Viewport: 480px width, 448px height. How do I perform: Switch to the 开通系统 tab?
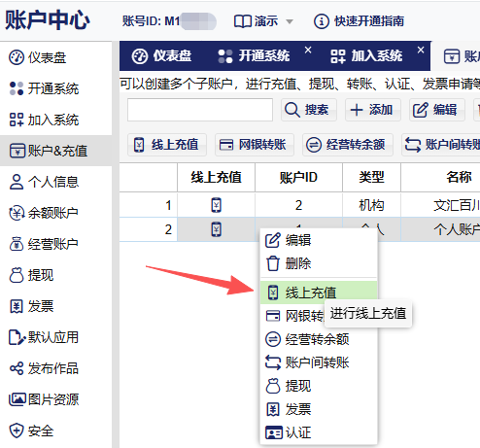point(254,55)
